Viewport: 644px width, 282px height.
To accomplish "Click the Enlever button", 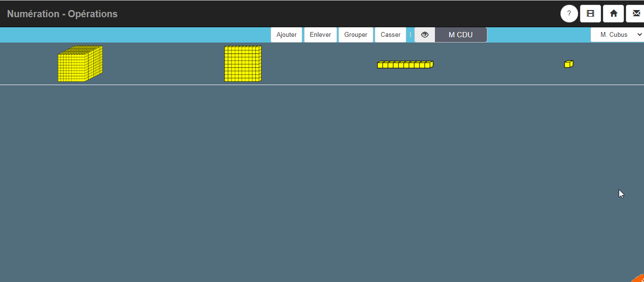I will pyautogui.click(x=320, y=35).
